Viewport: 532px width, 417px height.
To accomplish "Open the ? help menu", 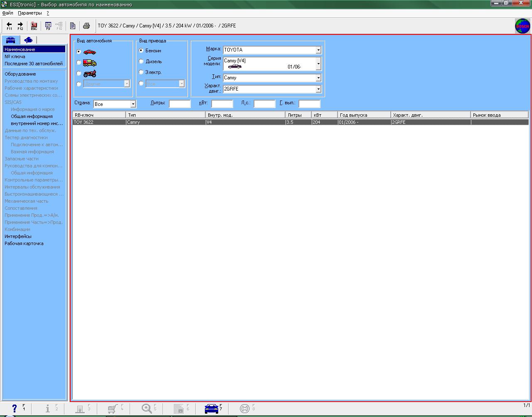I will (48, 13).
